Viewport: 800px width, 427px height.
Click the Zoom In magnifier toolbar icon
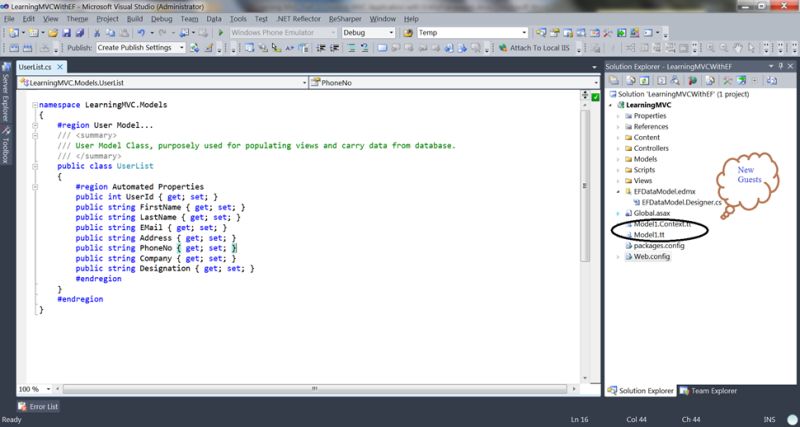[710, 47]
